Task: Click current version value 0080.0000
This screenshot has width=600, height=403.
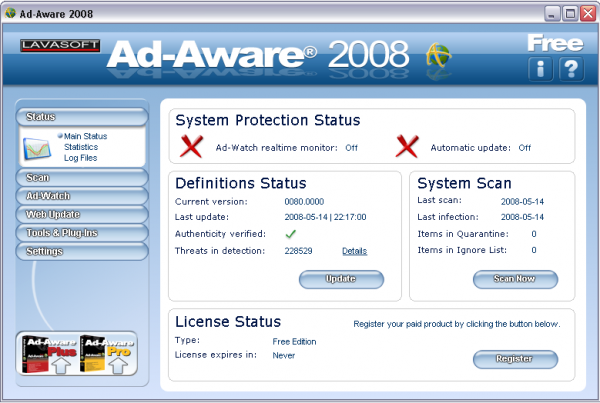Action: [304, 202]
